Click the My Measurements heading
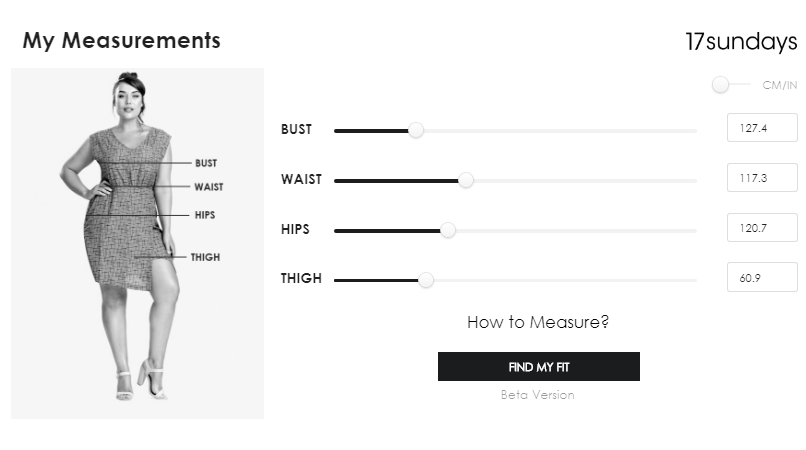The width and height of the screenshot is (806, 450). pos(121,41)
